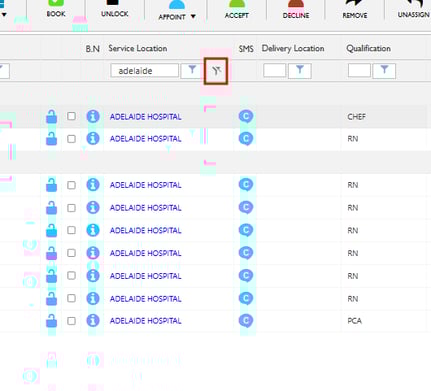Click the ACCEPT toolbar button
This screenshot has width=431, height=391.
pos(237,9)
